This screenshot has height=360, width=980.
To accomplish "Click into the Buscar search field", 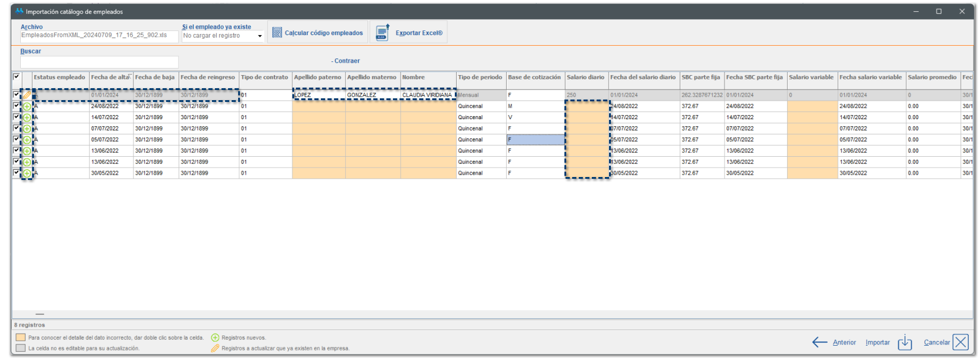I will tap(99, 62).
